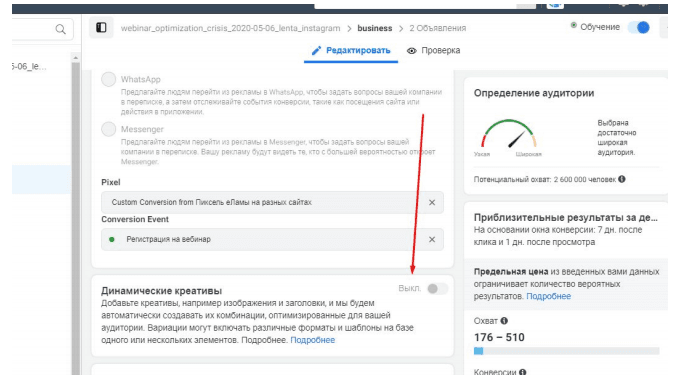Screen dimensions: 686x378
Task: Select the Messenger radio option
Action: click(108, 129)
